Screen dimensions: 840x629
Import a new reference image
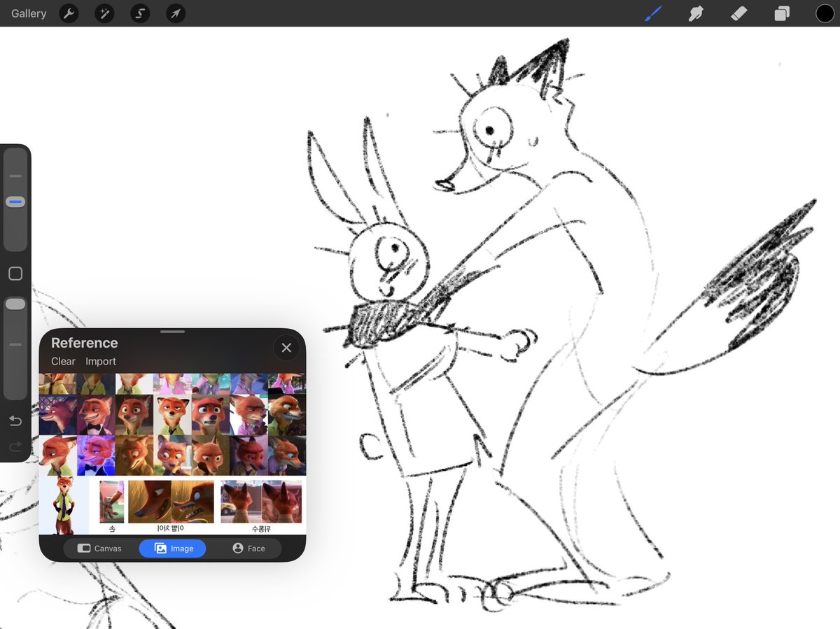(x=101, y=362)
